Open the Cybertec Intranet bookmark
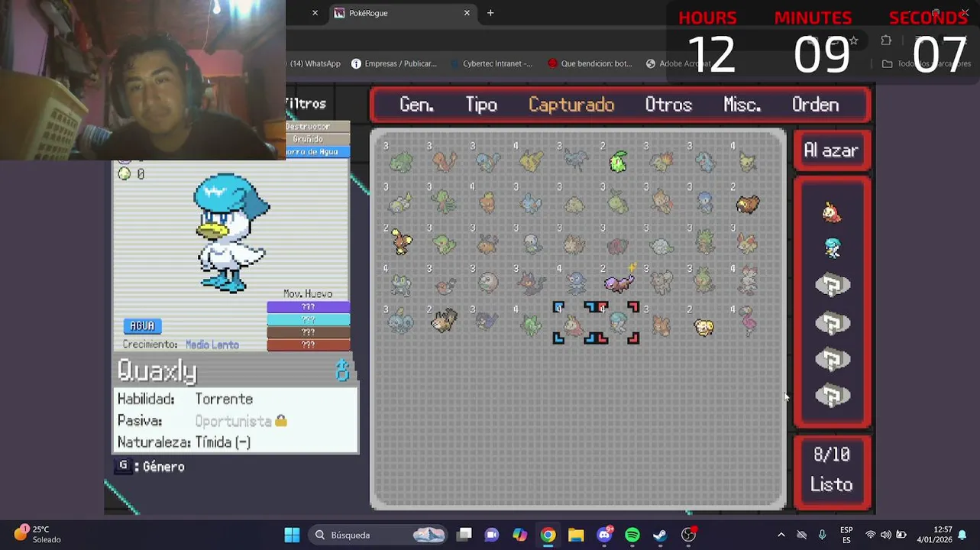The height and width of the screenshot is (550, 980). pos(490,63)
